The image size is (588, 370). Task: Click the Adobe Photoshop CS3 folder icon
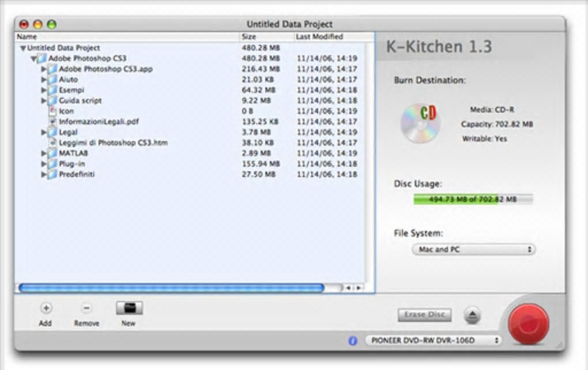42,58
